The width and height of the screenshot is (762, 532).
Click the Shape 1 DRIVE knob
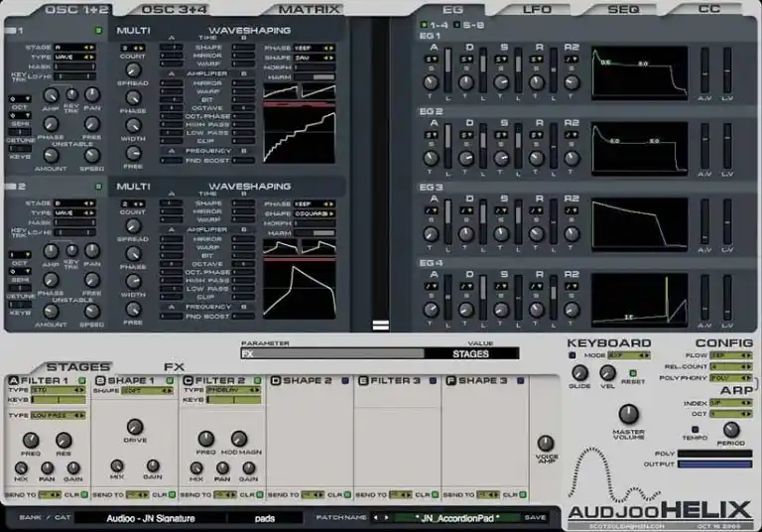click(135, 427)
